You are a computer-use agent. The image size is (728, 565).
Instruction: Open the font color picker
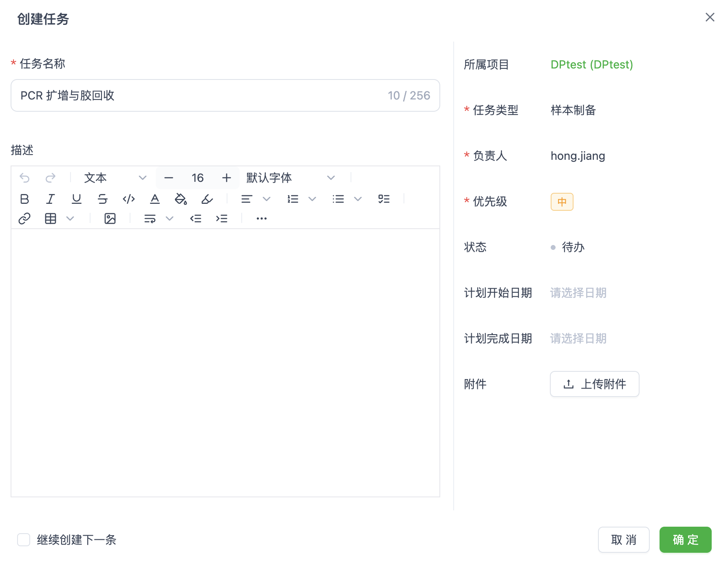click(154, 199)
